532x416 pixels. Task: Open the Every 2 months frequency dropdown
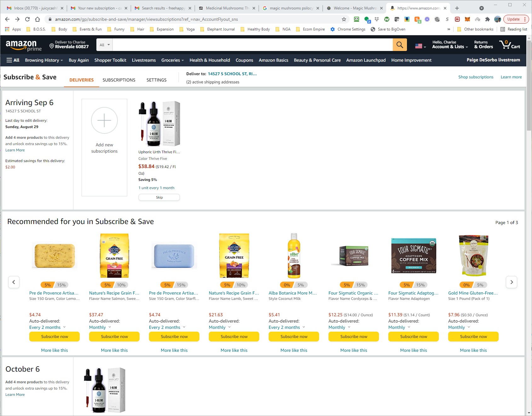click(x=47, y=327)
